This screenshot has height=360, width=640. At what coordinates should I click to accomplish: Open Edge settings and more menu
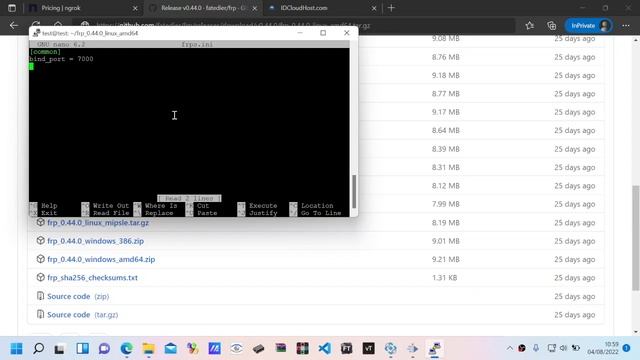click(x=626, y=26)
